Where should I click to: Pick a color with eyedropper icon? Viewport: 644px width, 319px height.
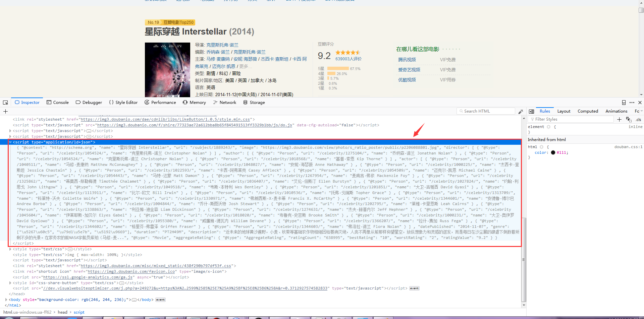click(521, 111)
